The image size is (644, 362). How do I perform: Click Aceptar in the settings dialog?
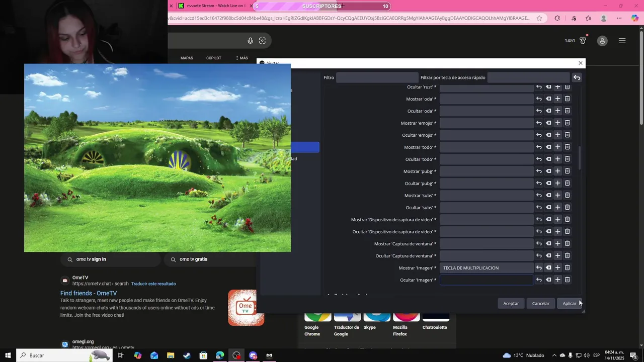pos(511,303)
